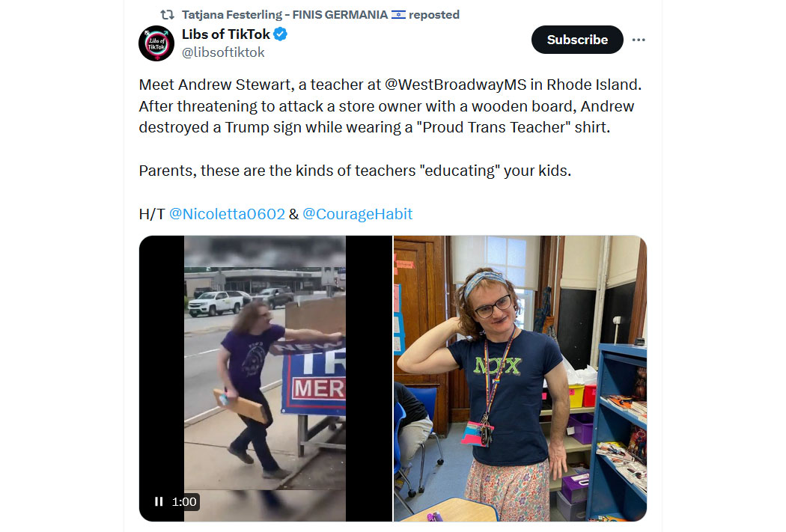Open the @Nicoletta0602 mention link
This screenshot has height=532, width=786.
[x=227, y=214]
